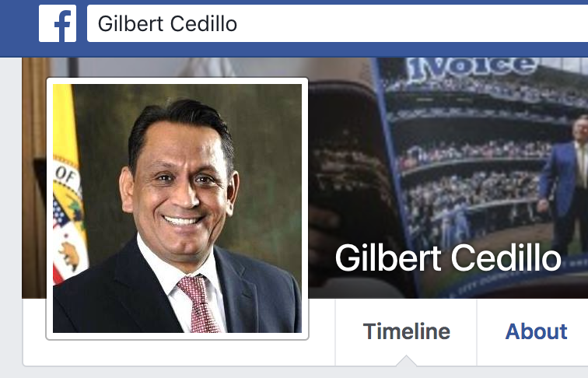Viewport: 588px width, 378px height.
Task: Click the Gilbert Cedillo name on cover
Action: (x=448, y=257)
